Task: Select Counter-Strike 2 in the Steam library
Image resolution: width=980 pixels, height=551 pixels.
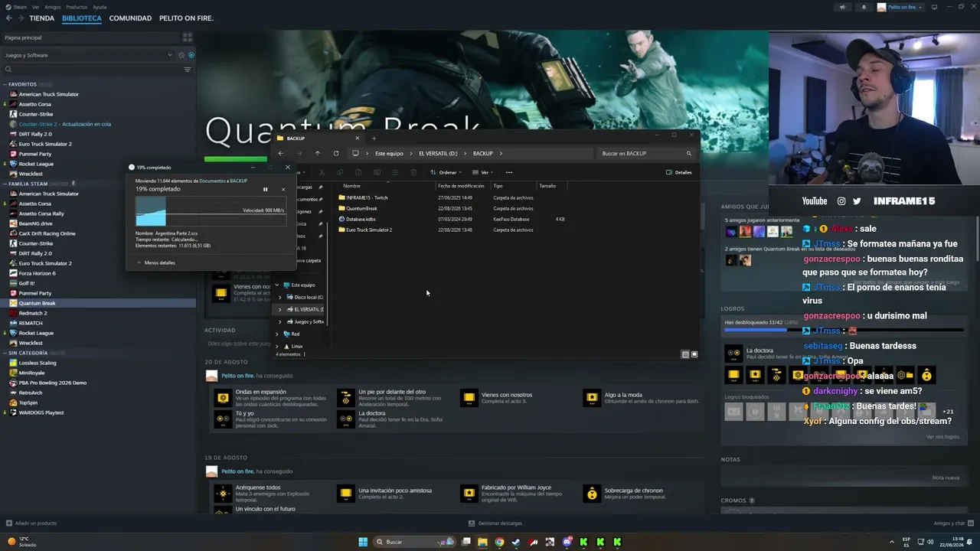Action: click(65, 124)
